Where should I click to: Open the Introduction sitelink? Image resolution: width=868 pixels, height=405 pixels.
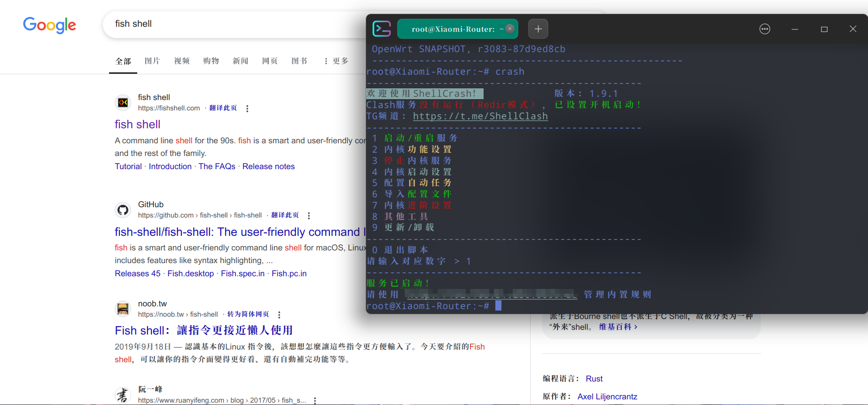coord(170,166)
